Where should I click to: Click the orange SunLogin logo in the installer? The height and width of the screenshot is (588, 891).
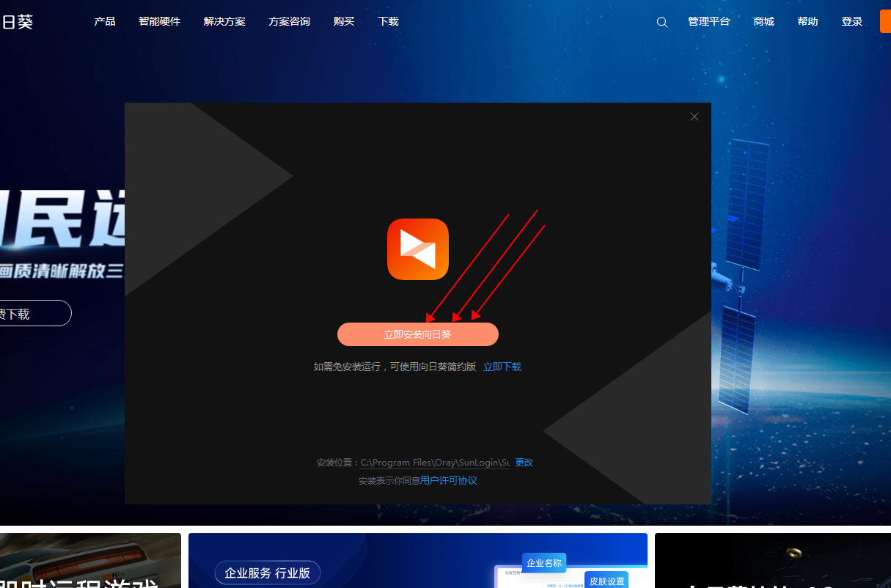tap(418, 249)
